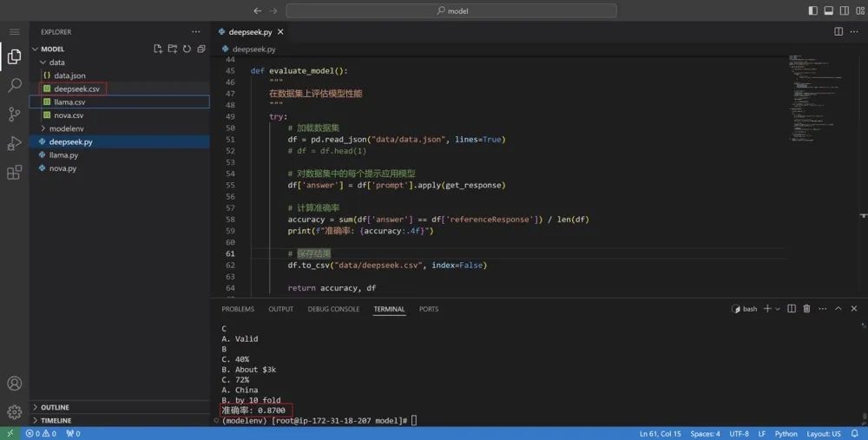
Task: Open the Accounts menu icon
Action: 15,383
